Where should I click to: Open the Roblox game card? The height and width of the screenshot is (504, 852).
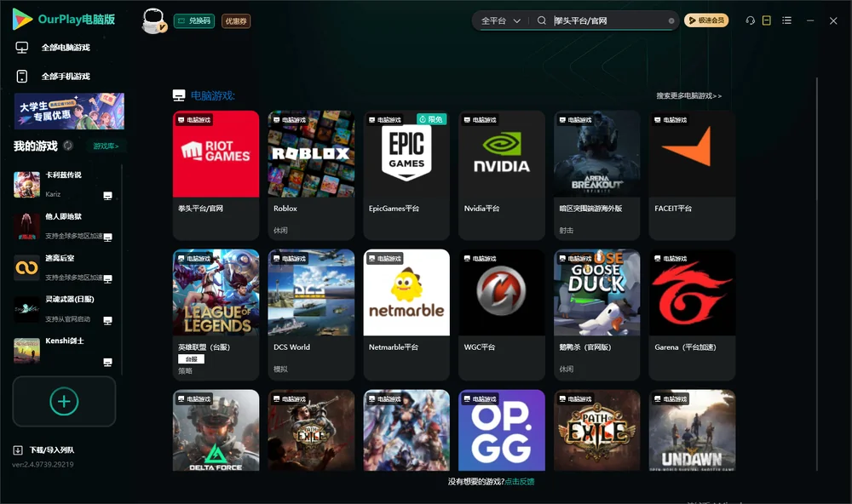point(311,175)
